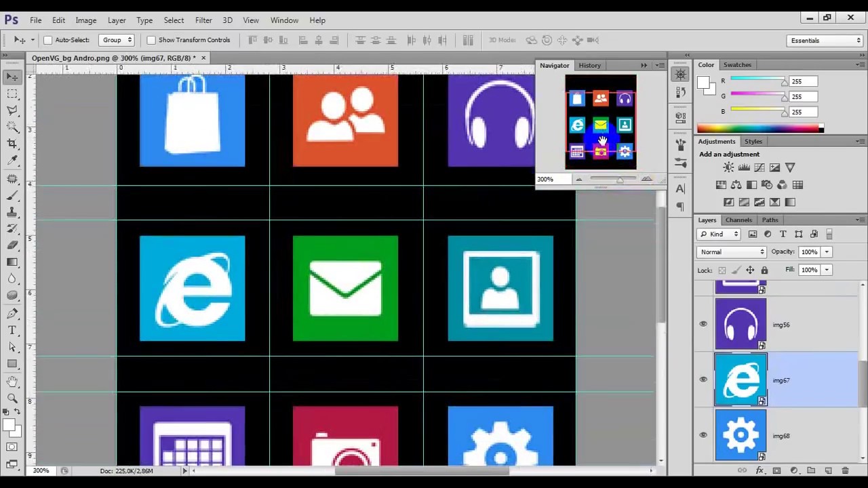Open the Color panel flyout menu
This screenshot has height=488, width=868.
(x=860, y=65)
